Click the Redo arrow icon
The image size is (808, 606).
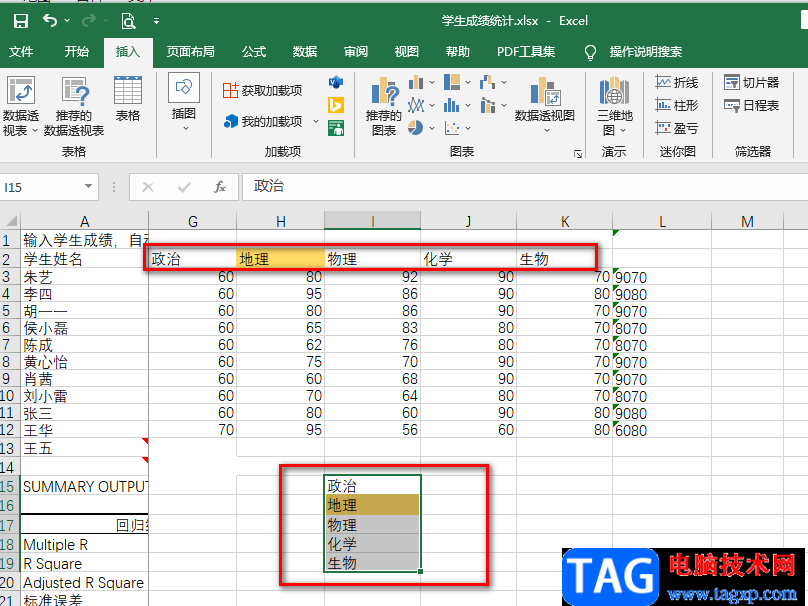coord(89,21)
